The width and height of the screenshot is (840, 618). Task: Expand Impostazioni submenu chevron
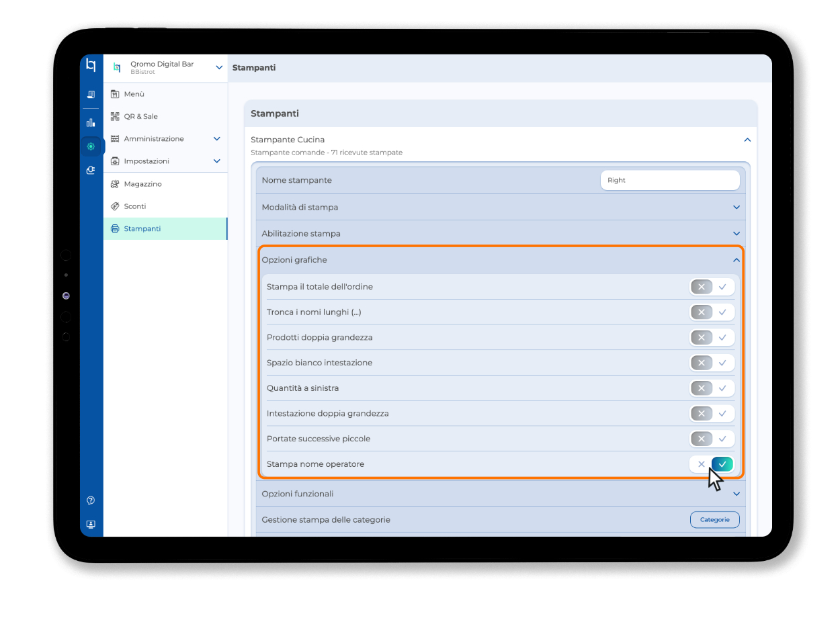(x=216, y=161)
